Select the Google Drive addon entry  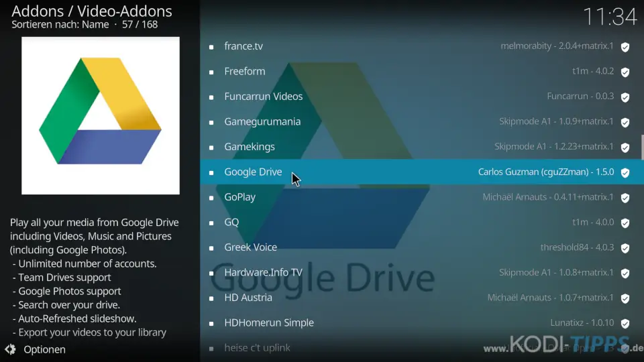[422, 172]
